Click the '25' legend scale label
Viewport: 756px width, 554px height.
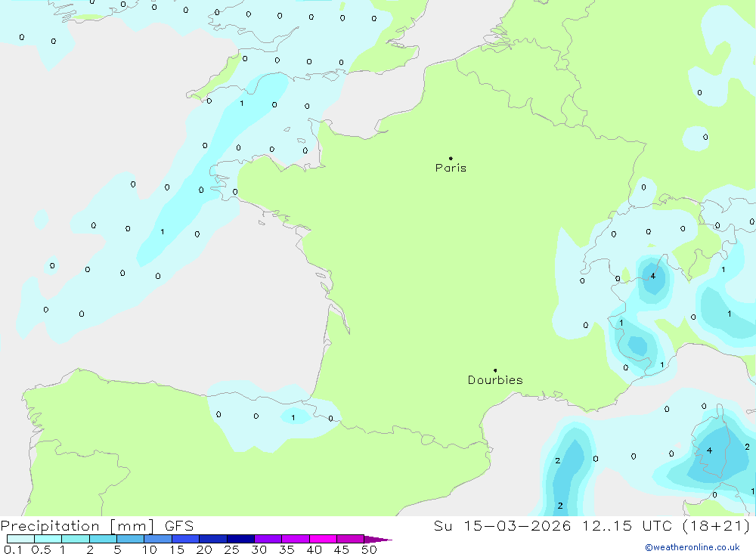pyautogui.click(x=232, y=549)
